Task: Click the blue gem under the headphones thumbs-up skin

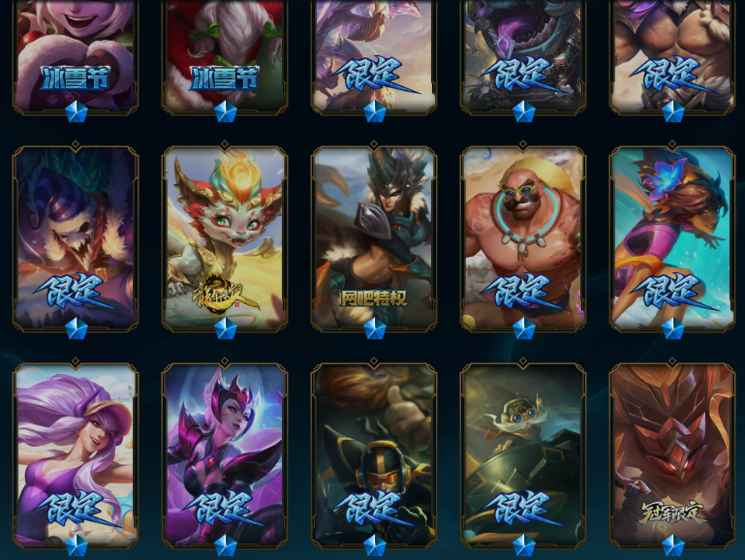Action: (x=374, y=545)
